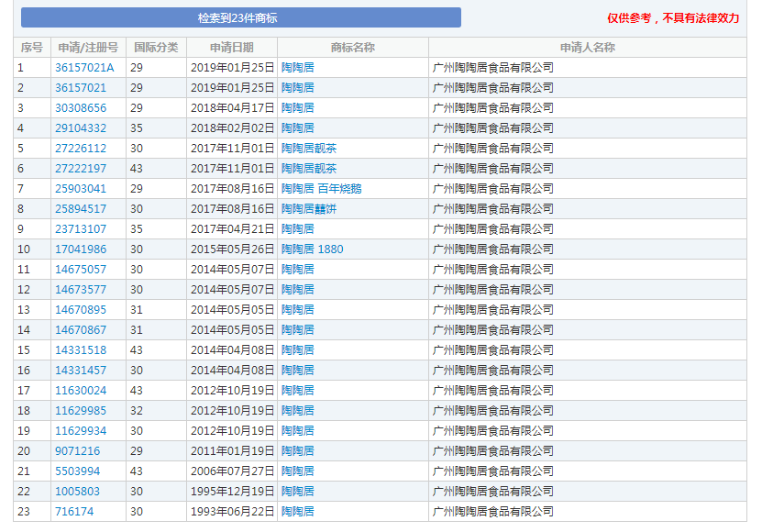Open trademark 陶陶居靓茶 in row 6
Image resolution: width=762 pixels, height=532 pixels.
tap(309, 168)
